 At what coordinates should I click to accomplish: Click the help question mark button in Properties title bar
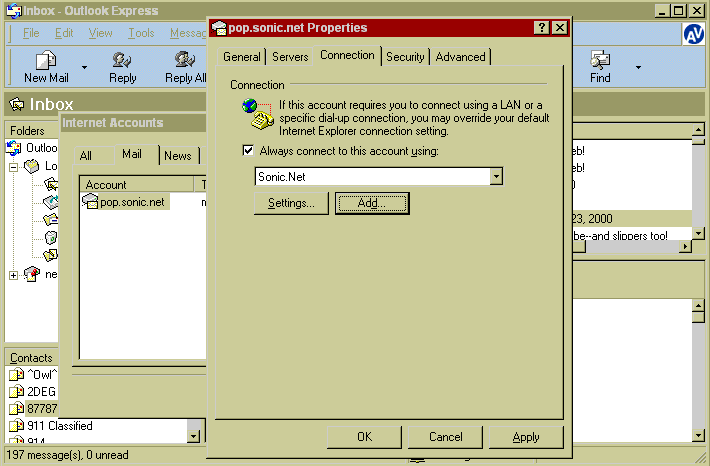542,28
